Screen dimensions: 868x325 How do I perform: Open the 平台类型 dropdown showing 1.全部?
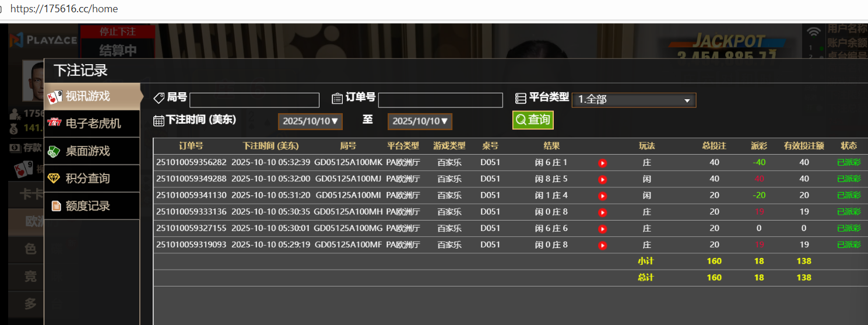point(634,100)
